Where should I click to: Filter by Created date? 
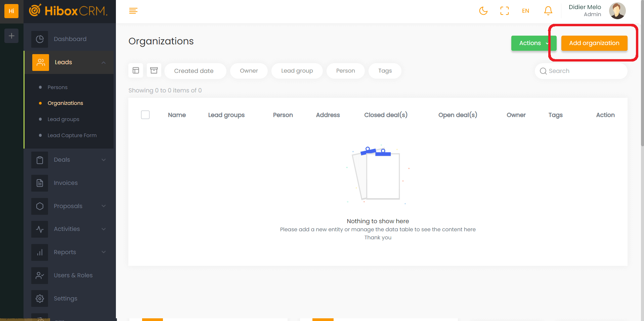click(x=194, y=71)
